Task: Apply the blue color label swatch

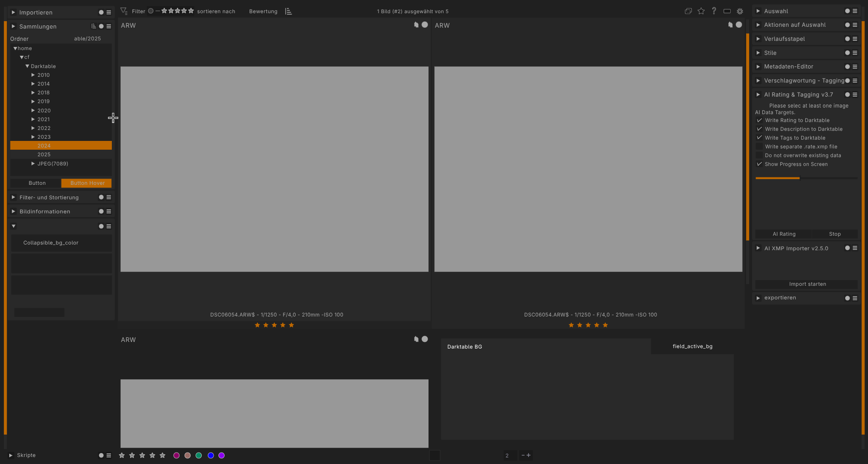Action: click(x=211, y=456)
